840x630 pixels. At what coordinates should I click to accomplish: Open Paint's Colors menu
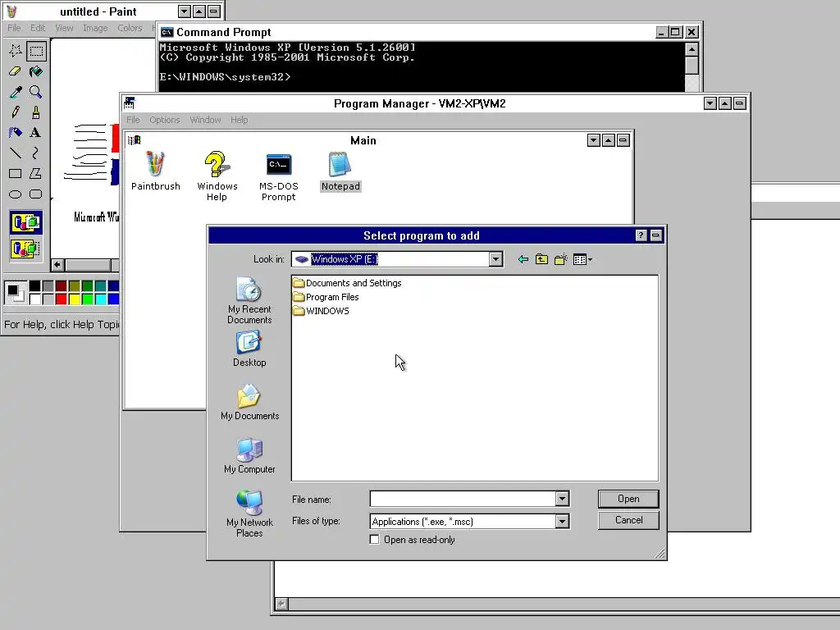pos(130,28)
